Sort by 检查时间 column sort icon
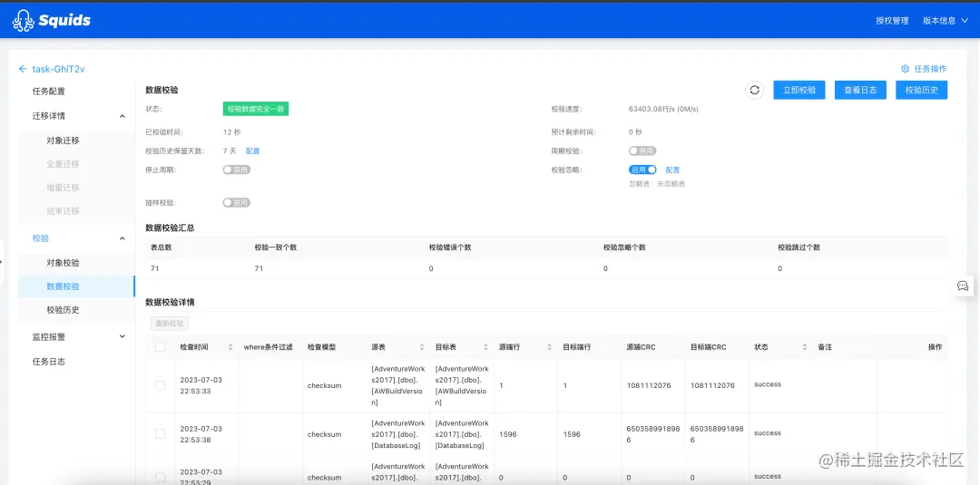Screen dimensions: 980x485 point(230,347)
